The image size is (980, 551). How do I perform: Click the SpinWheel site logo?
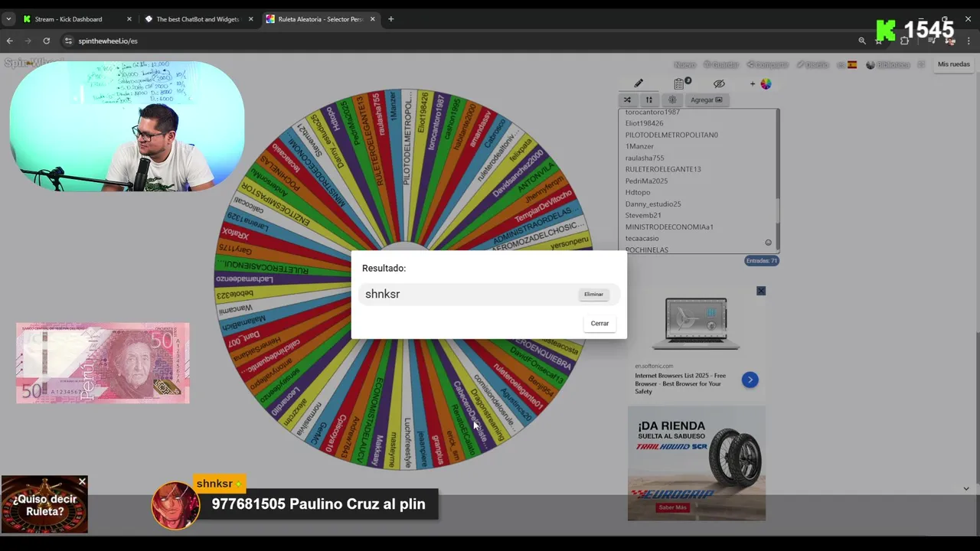point(34,63)
